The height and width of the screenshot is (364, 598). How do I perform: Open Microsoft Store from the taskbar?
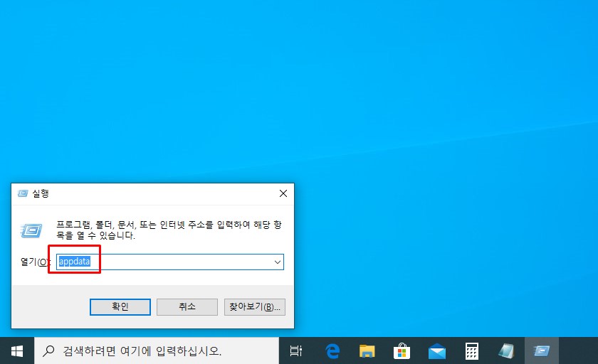(402, 350)
